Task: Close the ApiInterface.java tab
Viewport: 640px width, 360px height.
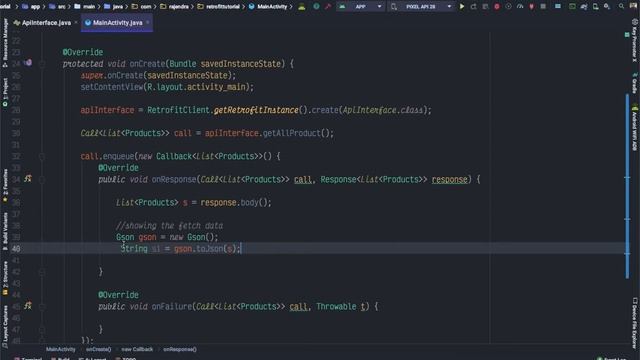Action: tap(76, 22)
